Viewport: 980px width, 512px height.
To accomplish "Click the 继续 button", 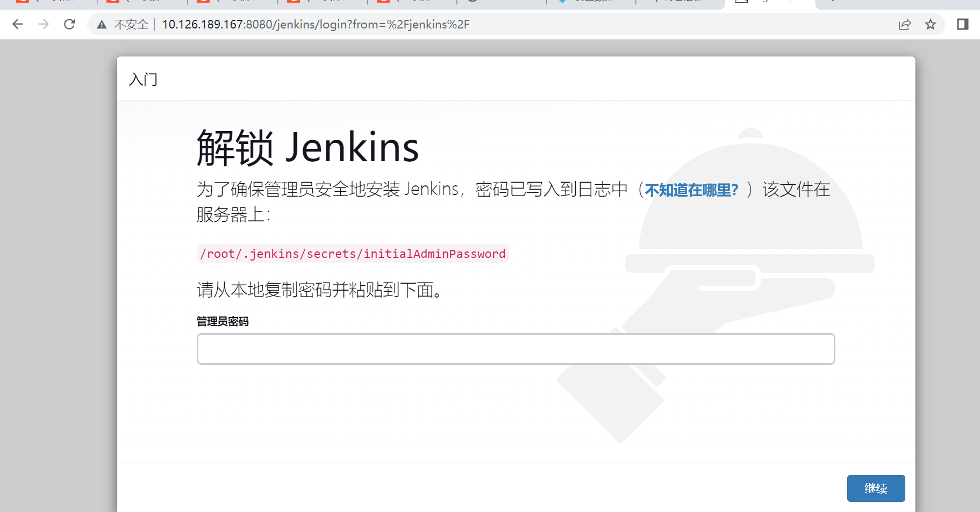I will (x=876, y=488).
